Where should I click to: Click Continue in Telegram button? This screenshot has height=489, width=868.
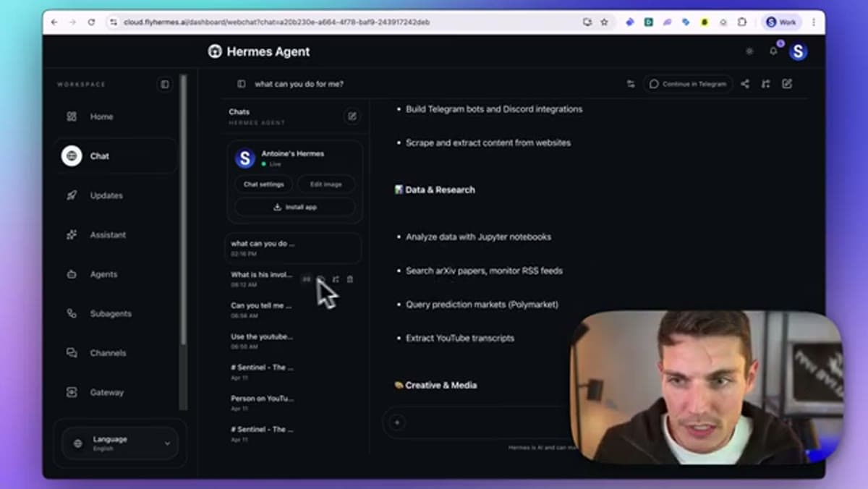pyautogui.click(x=688, y=84)
